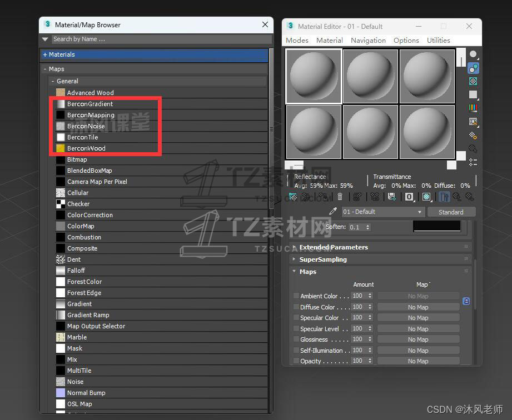
Task: Click the Soften value spinner arrows
Action: point(368,227)
